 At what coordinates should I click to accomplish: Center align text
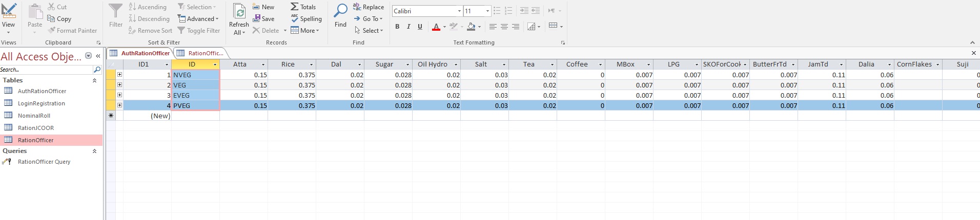click(x=504, y=27)
